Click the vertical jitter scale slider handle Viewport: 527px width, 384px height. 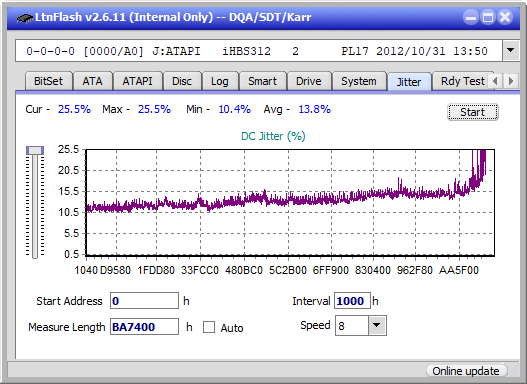click(x=35, y=150)
